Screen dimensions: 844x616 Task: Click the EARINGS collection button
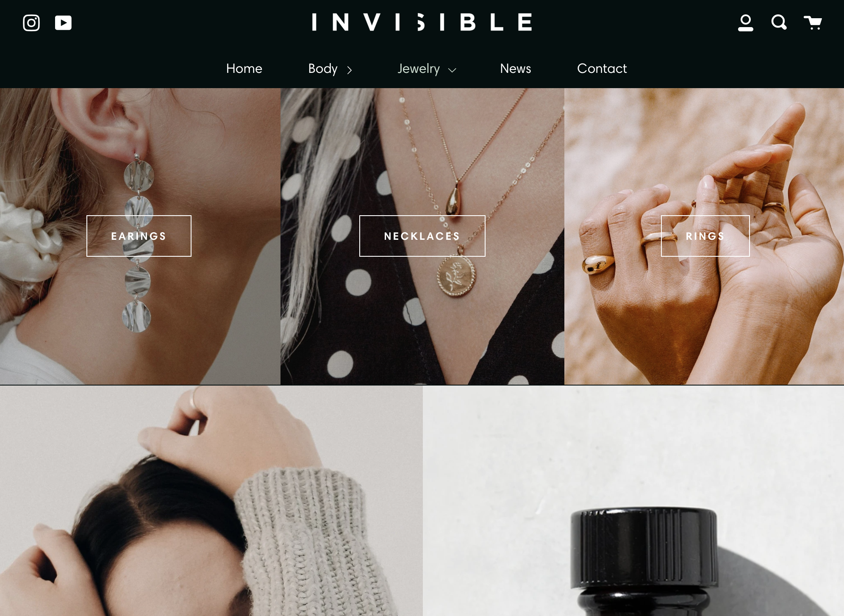click(139, 236)
